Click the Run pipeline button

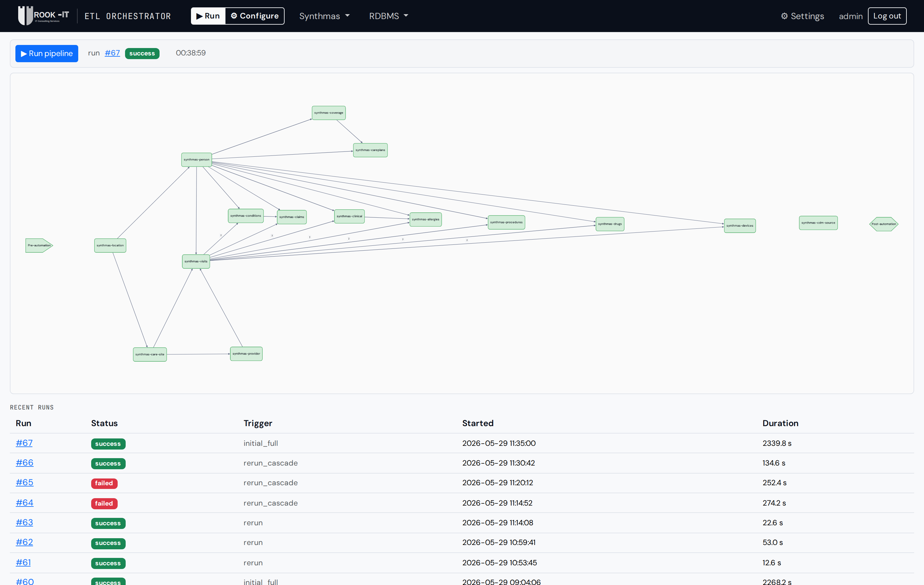47,53
